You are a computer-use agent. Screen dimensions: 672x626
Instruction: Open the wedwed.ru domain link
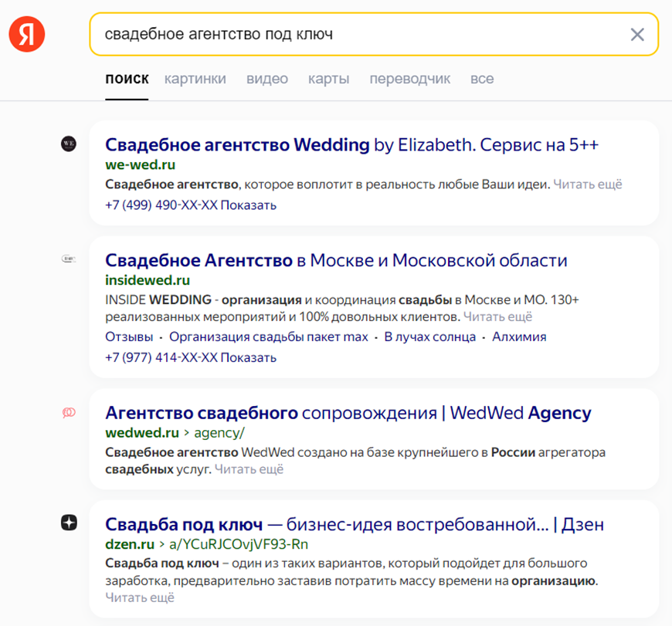point(142,433)
